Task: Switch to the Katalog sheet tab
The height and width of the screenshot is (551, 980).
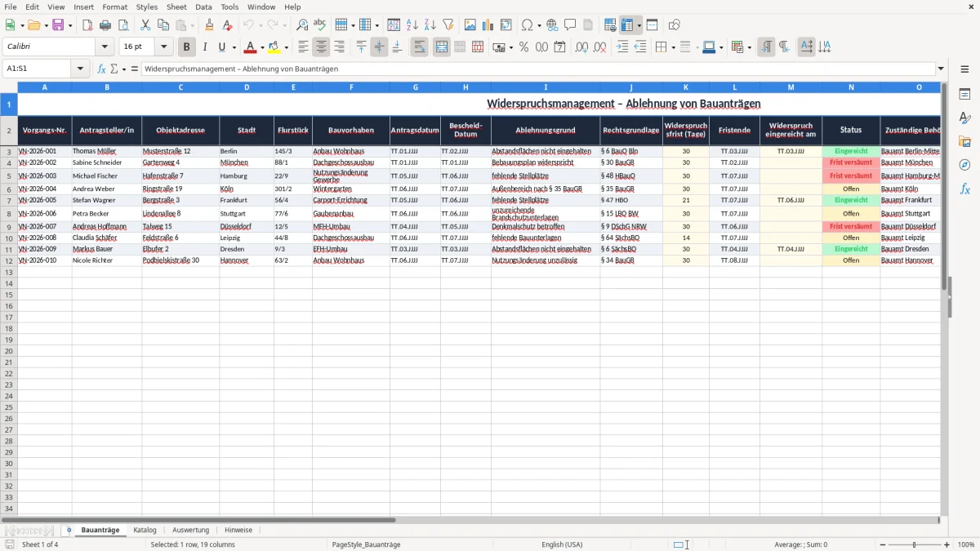Action: pos(145,531)
